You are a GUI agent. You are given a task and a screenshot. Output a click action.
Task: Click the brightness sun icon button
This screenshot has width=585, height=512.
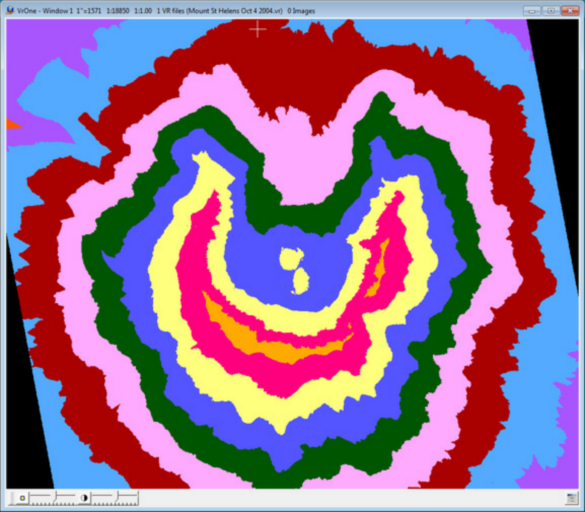pos(22,498)
